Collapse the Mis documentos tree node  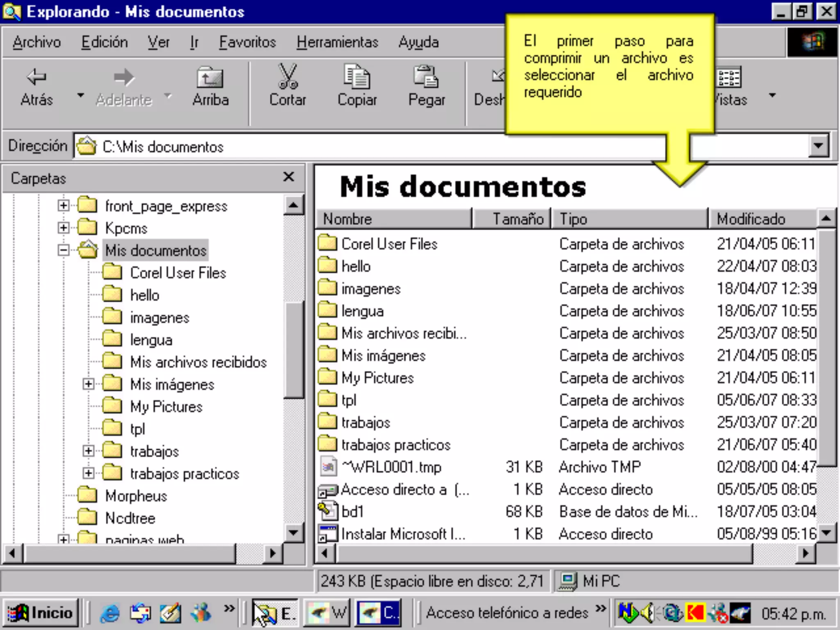pyautogui.click(x=64, y=250)
